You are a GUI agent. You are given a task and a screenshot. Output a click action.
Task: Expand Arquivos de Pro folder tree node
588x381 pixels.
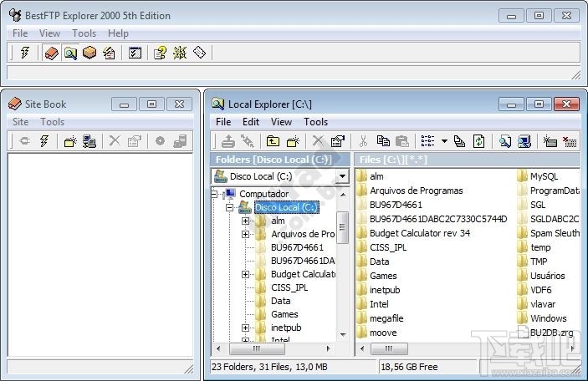(x=245, y=234)
